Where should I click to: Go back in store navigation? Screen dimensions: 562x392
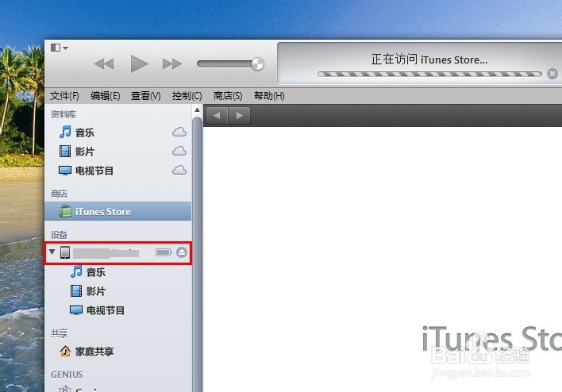point(217,115)
